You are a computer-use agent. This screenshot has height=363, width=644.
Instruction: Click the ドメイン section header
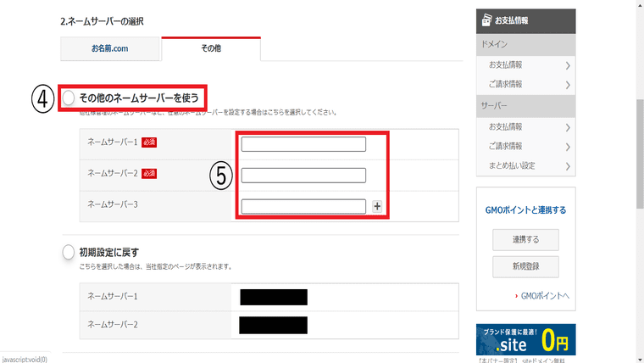click(x=525, y=44)
